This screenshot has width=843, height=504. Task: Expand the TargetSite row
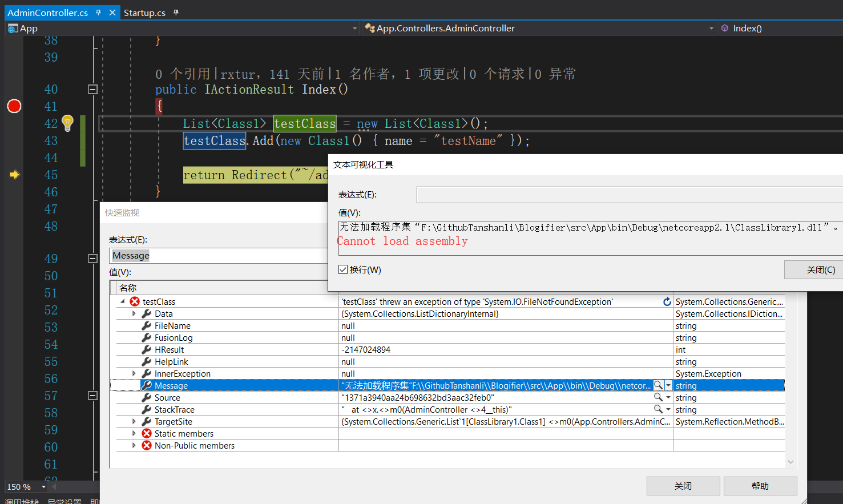[134, 421]
